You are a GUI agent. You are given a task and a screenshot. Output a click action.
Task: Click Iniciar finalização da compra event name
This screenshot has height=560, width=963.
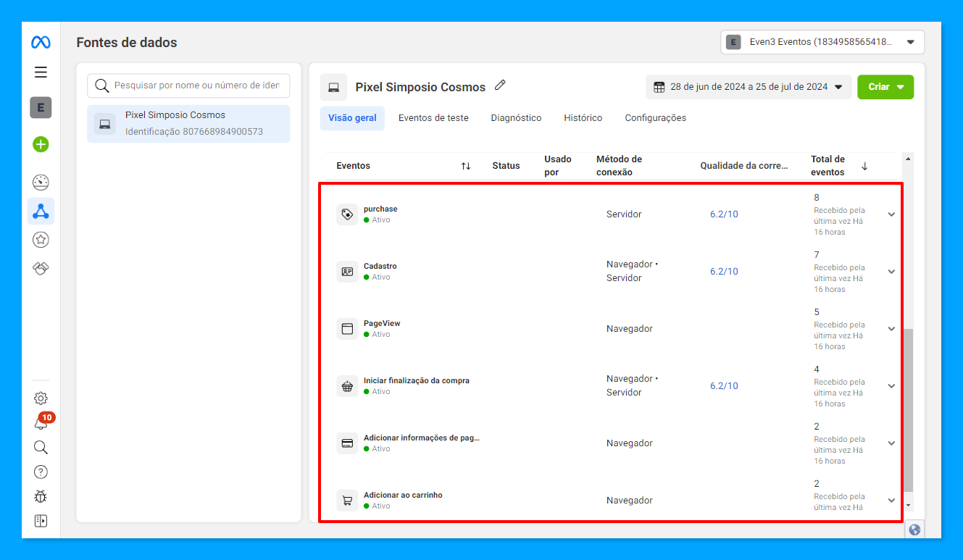click(x=417, y=381)
